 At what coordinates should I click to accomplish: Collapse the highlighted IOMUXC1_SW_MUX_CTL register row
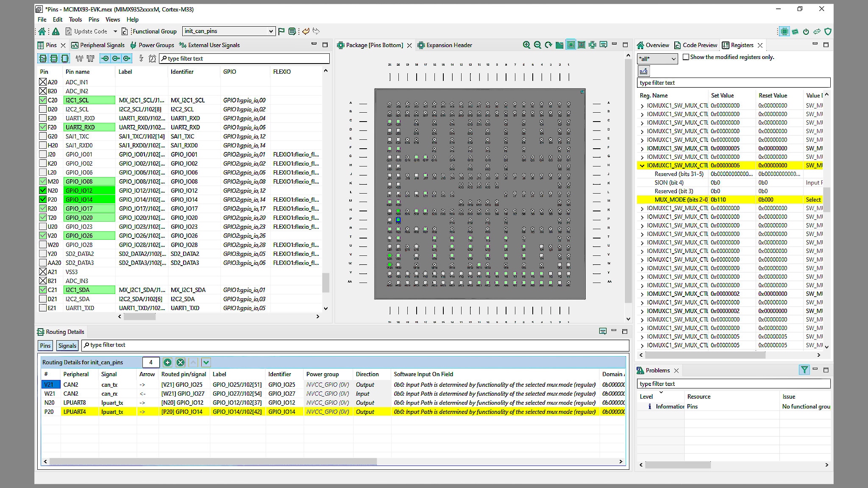coord(642,166)
